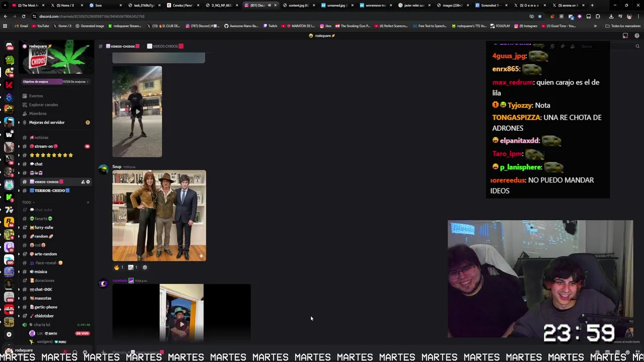Open the YouTube bookmark
644x362 pixels.
tap(41, 26)
